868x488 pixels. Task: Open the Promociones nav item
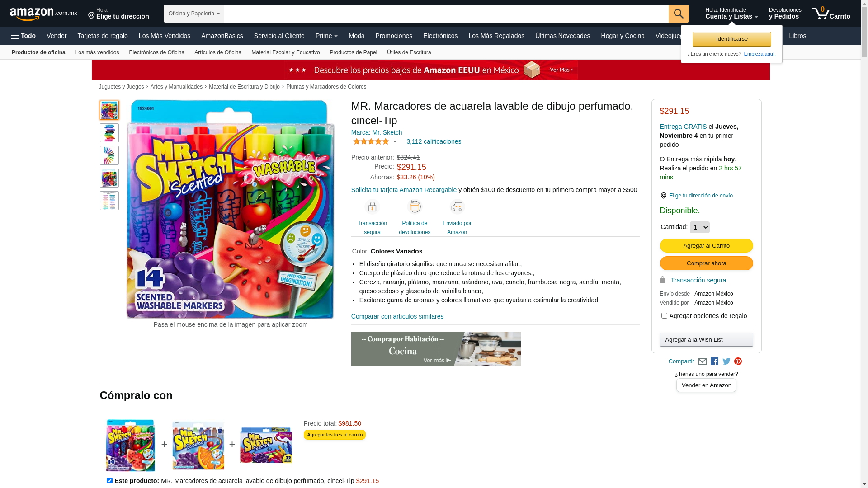click(393, 36)
